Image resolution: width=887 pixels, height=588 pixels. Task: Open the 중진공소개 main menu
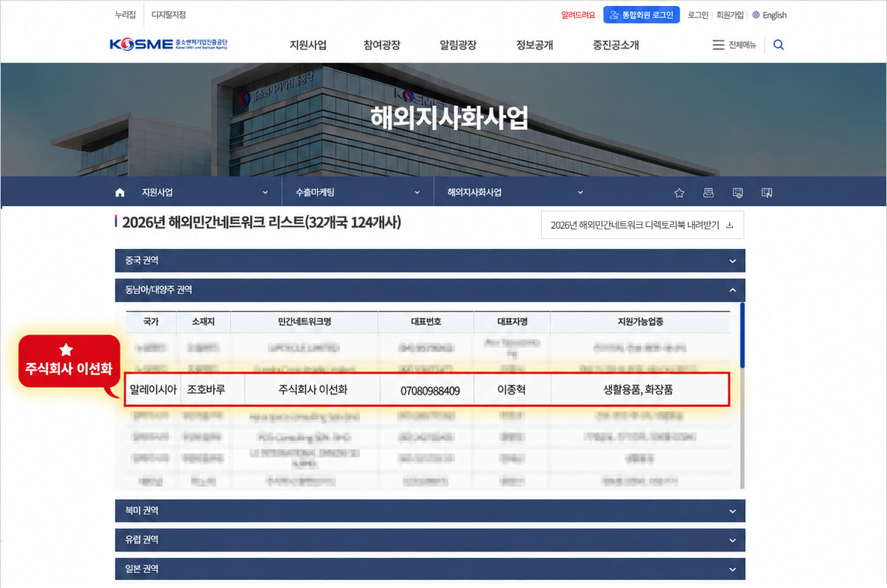click(616, 45)
